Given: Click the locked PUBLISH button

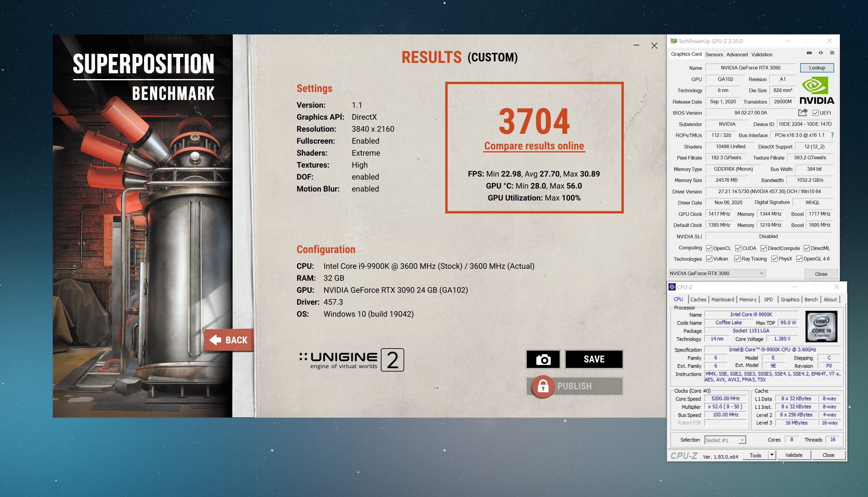Looking at the screenshot, I should [x=575, y=386].
